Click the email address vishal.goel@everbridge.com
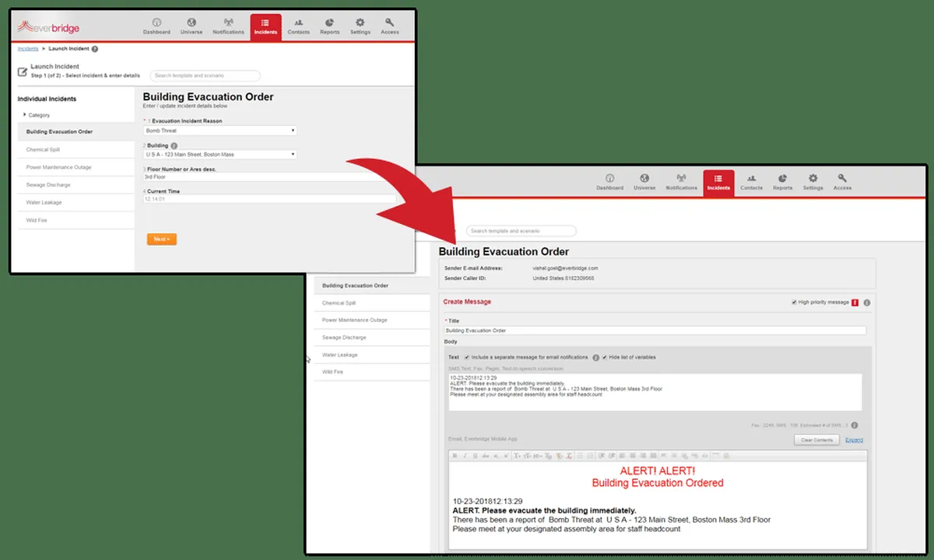 (565, 268)
